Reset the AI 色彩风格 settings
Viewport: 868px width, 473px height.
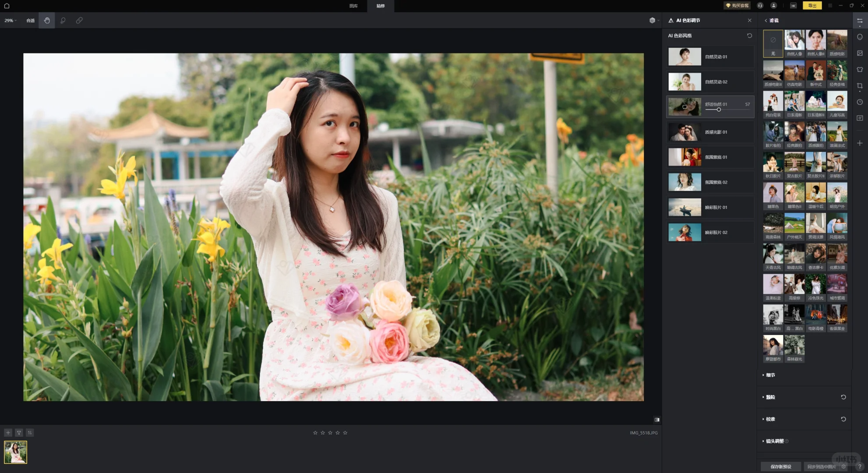click(749, 35)
